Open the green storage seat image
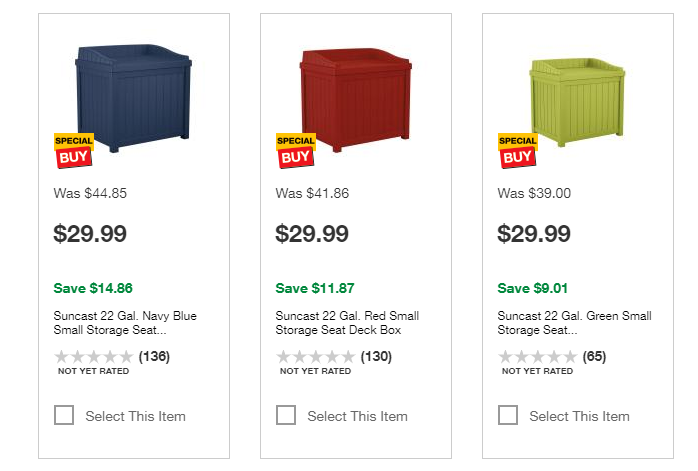 pyautogui.click(x=580, y=95)
